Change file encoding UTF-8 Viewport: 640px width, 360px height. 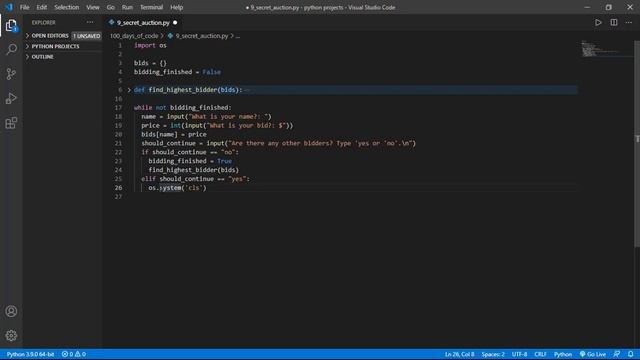519,354
